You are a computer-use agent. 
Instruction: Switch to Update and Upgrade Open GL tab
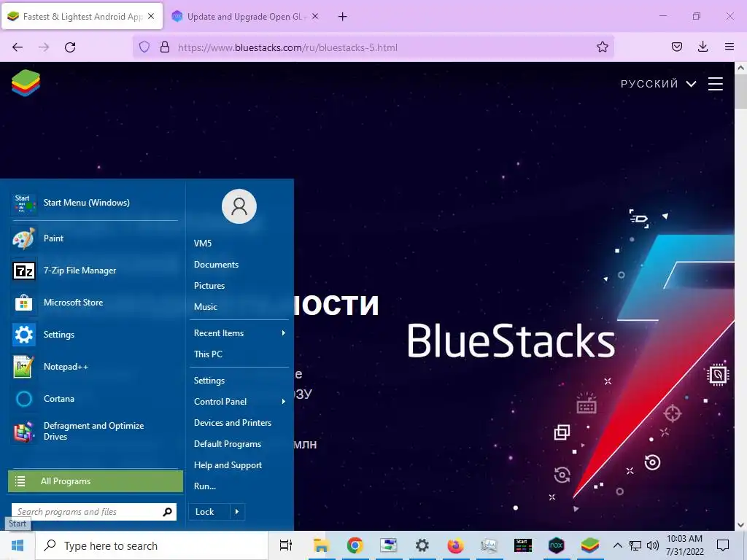(245, 17)
